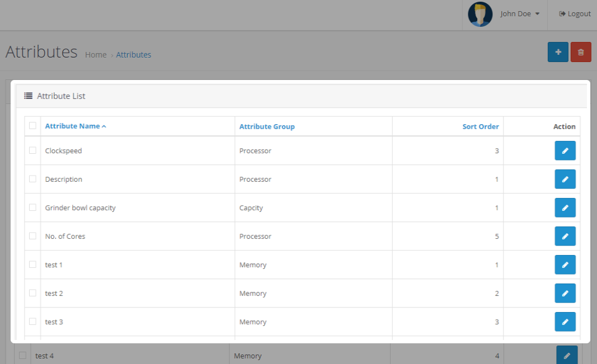Click the blue plus add attribute icon
This screenshot has height=364, width=597.
tap(558, 52)
